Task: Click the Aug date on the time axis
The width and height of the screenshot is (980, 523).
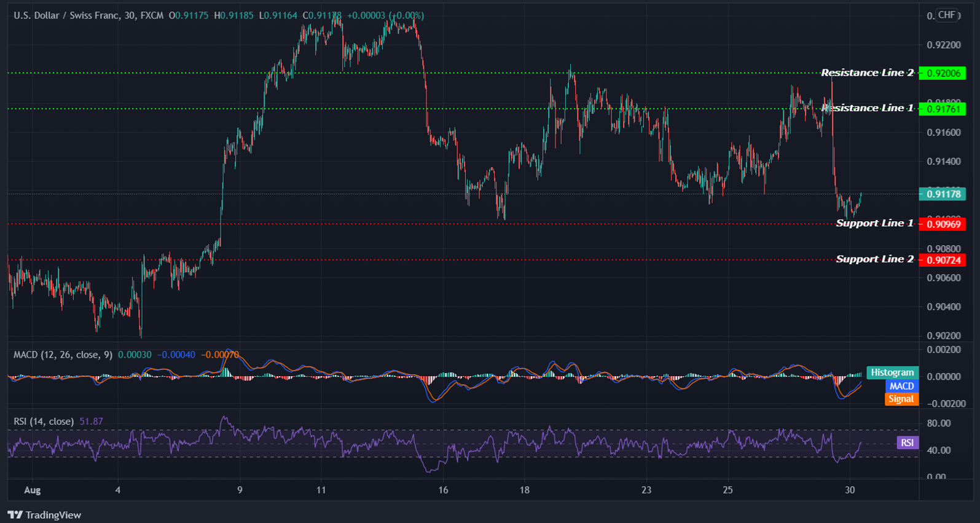Action: tap(32, 490)
